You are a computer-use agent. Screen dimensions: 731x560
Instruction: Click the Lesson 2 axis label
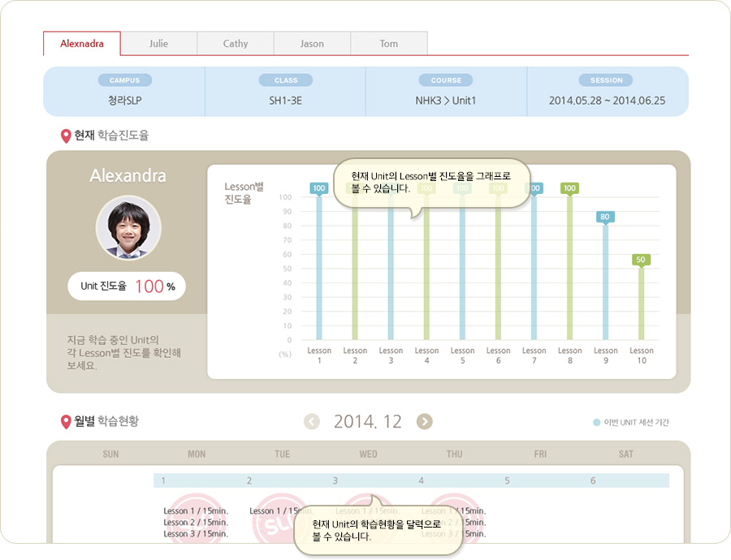(x=355, y=355)
